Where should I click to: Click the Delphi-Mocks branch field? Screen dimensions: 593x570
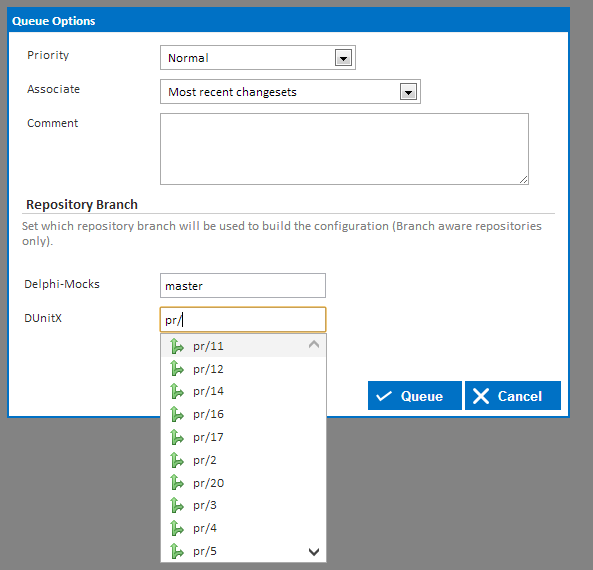pos(243,286)
